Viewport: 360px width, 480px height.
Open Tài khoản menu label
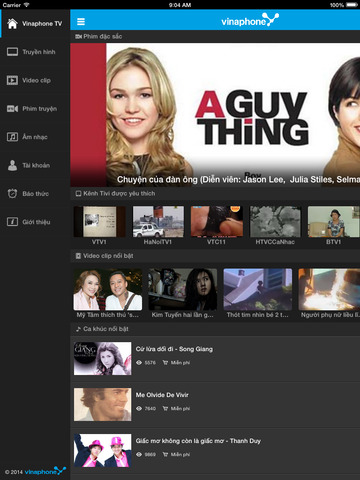click(x=36, y=165)
